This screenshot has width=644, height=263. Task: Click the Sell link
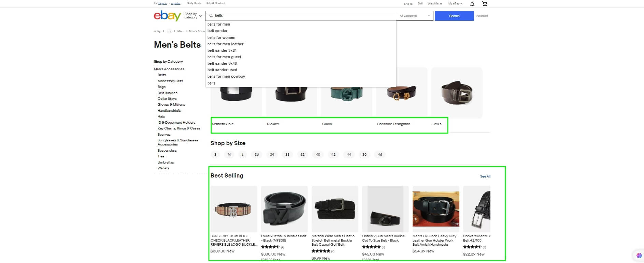tap(420, 3)
